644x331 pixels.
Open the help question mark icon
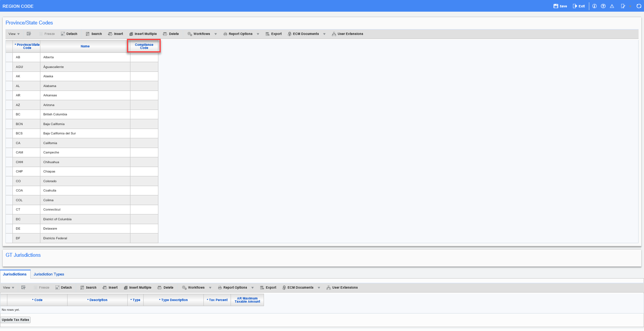pos(603,6)
